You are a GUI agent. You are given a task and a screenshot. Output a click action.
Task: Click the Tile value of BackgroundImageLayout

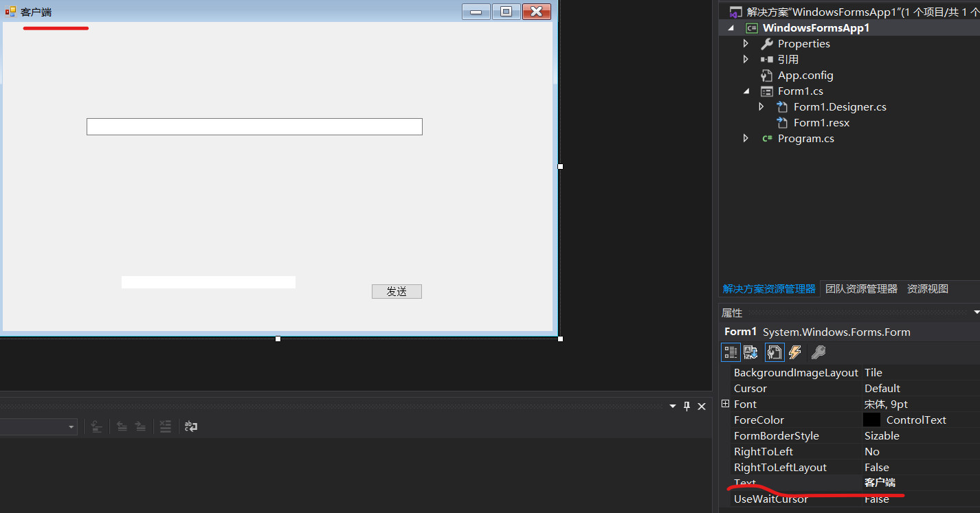point(873,372)
